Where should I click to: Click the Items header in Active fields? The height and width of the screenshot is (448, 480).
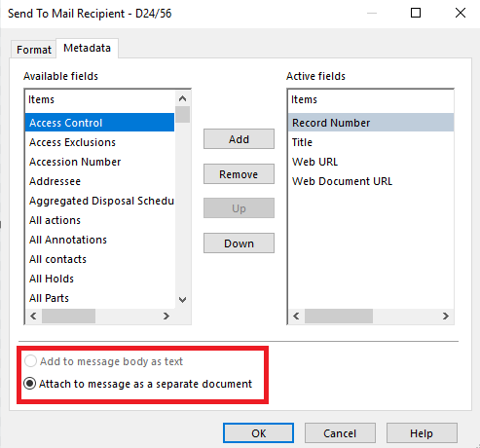371,99
